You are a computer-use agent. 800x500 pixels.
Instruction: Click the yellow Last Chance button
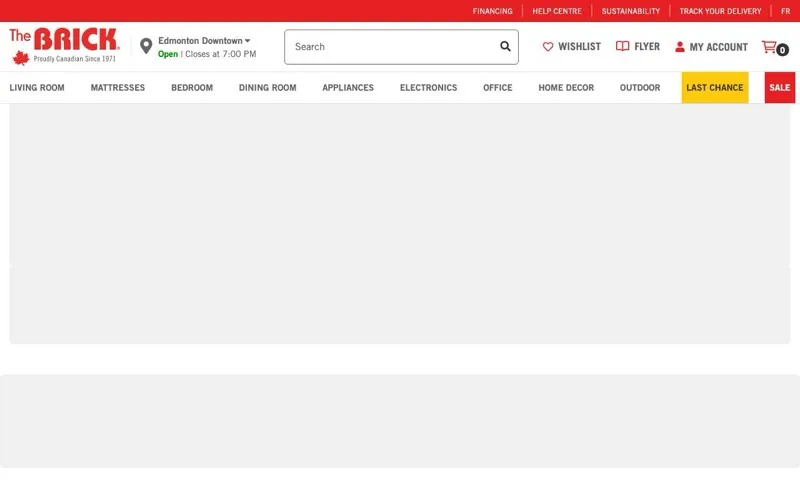pyautogui.click(x=715, y=88)
